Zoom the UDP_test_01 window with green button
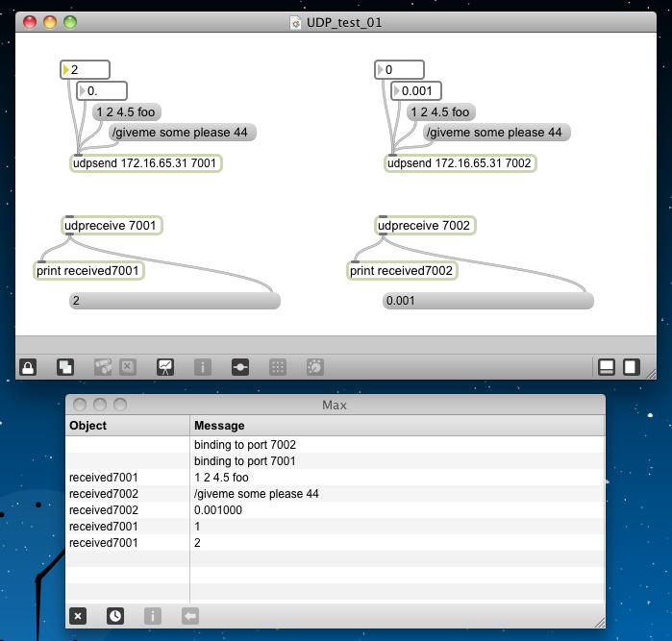This screenshot has width=672, height=641. click(x=70, y=22)
